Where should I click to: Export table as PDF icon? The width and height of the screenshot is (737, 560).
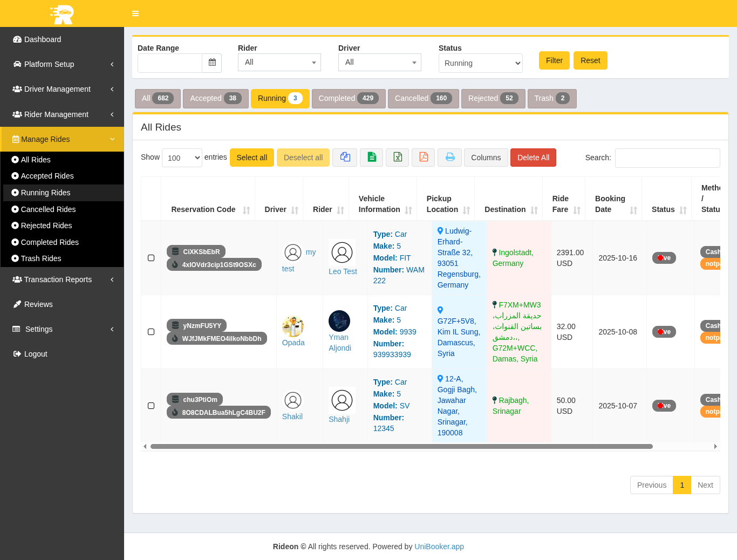[x=424, y=158]
